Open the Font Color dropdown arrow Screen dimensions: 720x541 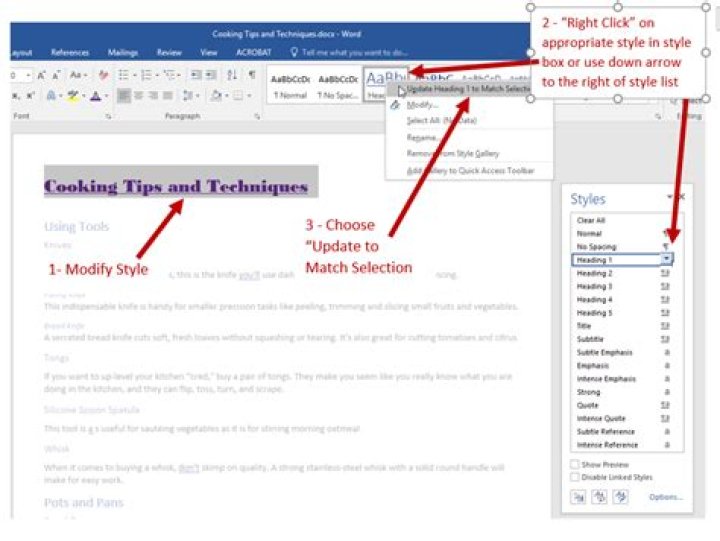click(x=107, y=96)
